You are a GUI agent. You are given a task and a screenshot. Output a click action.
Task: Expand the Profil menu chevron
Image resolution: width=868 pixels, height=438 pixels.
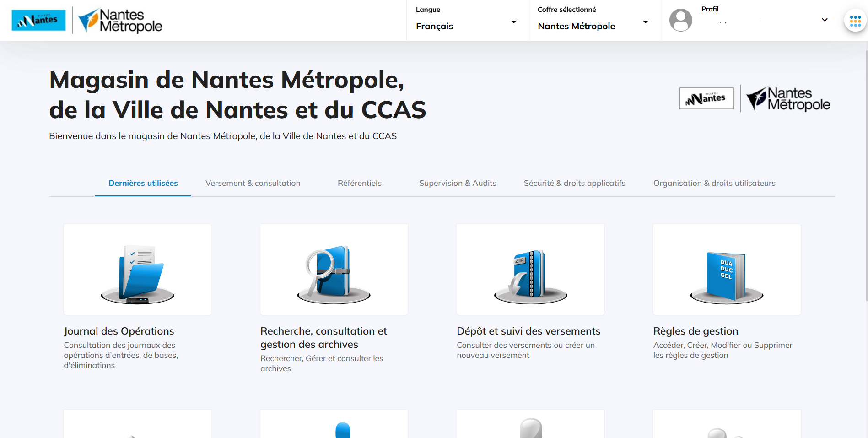[825, 20]
